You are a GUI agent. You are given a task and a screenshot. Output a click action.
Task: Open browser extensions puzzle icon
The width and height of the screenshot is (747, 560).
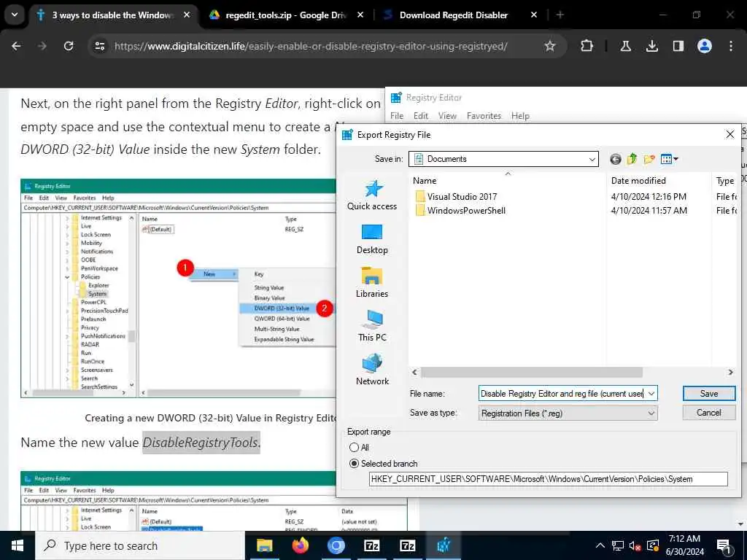[587, 46]
